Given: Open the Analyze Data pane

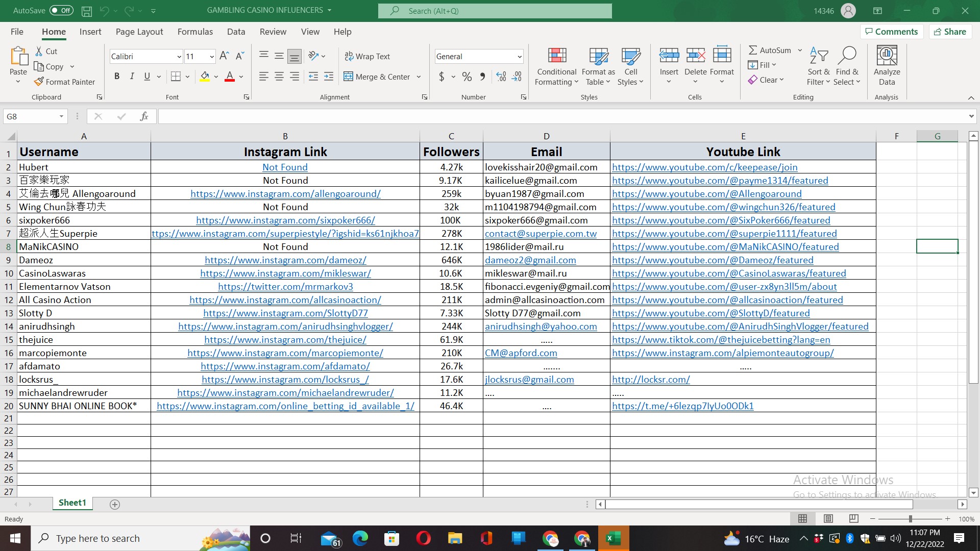Looking at the screenshot, I should coord(886,65).
